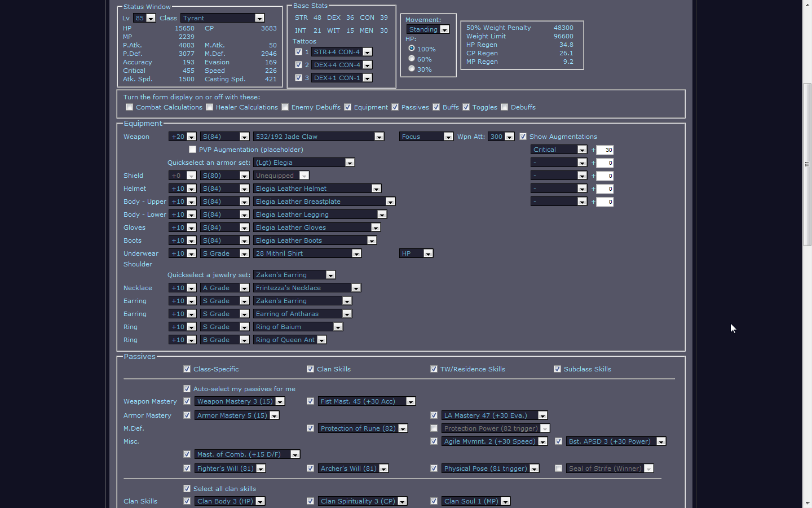The height and width of the screenshot is (508, 812).
Task: Open Weapon Mastery 3 (15) dropdown
Action: pos(240,401)
